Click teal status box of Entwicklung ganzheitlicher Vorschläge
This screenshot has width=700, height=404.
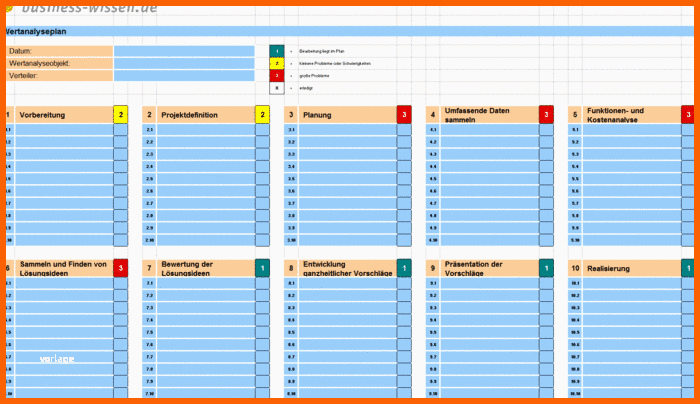(404, 268)
